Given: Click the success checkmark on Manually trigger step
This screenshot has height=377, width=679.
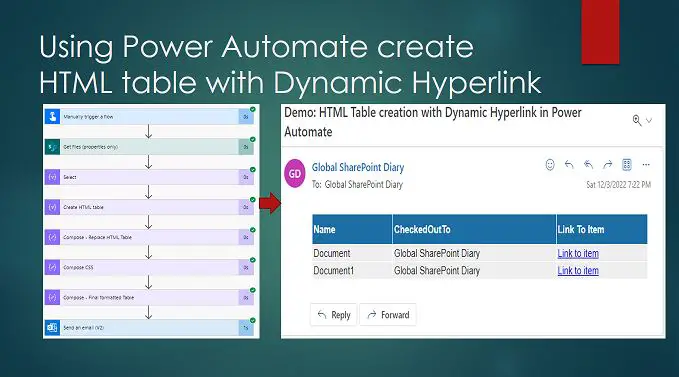Looking at the screenshot, I should point(252,110).
